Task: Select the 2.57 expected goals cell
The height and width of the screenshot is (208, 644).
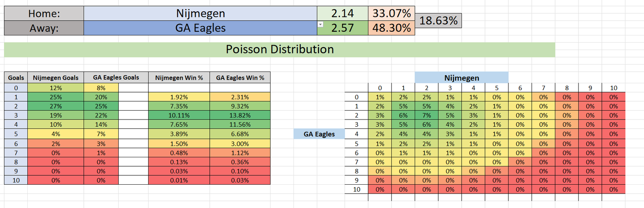Action: tap(343, 28)
